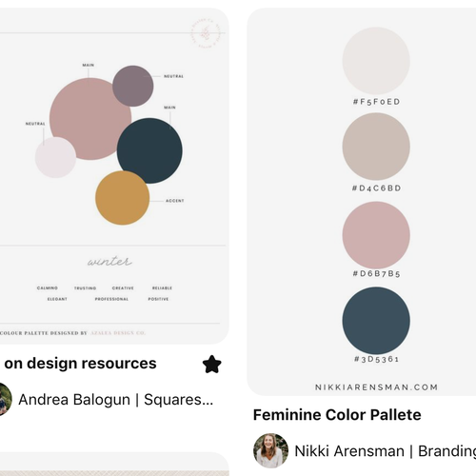This screenshot has height=476, width=476.
Task: Select the #F5F0ED off-white swatch
Action: pyautogui.click(x=376, y=61)
